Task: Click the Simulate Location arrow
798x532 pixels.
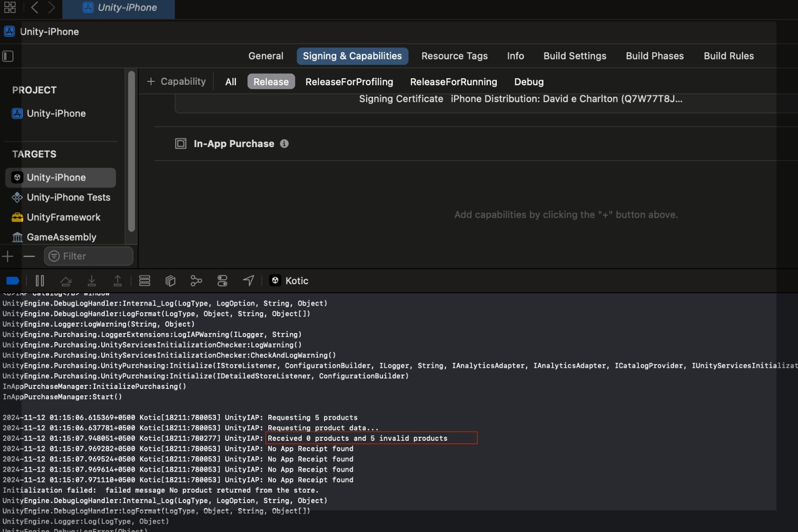Action: pyautogui.click(x=248, y=281)
